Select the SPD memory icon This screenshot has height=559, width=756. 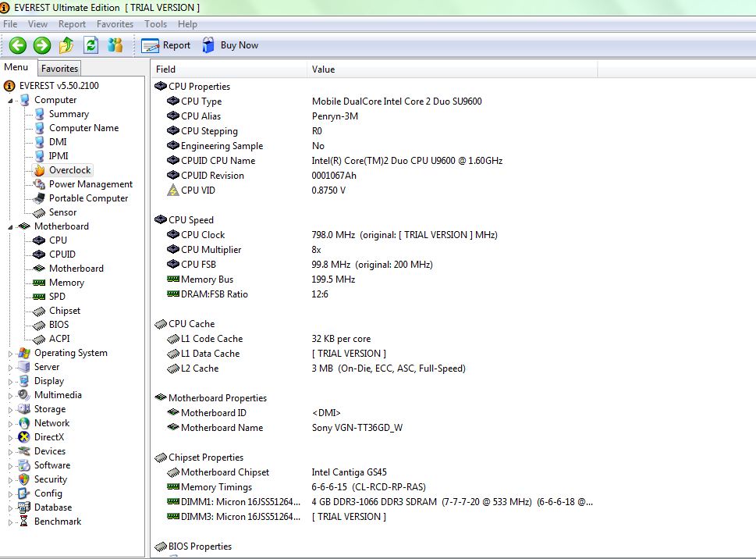39,297
